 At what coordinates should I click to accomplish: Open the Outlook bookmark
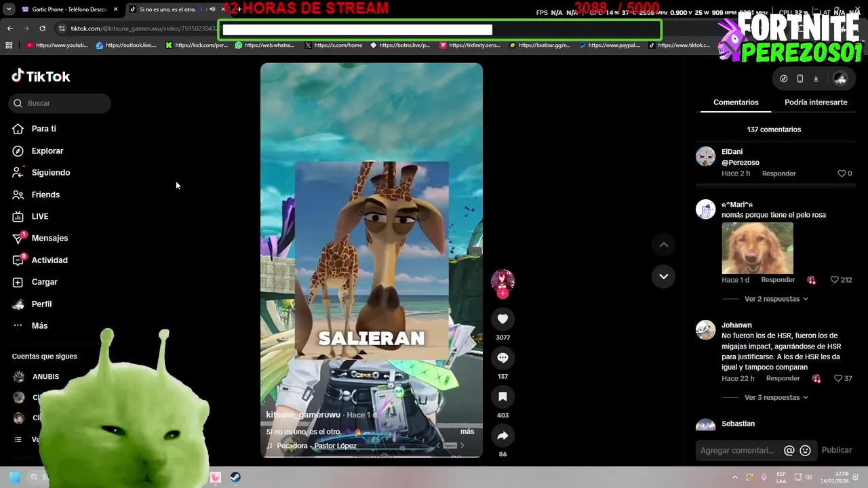(126, 45)
